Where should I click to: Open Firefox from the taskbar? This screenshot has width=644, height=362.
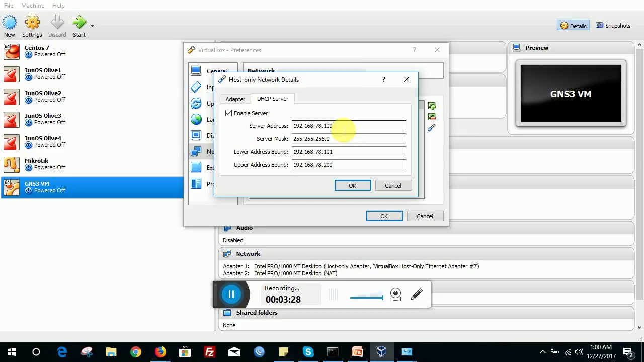click(160, 352)
